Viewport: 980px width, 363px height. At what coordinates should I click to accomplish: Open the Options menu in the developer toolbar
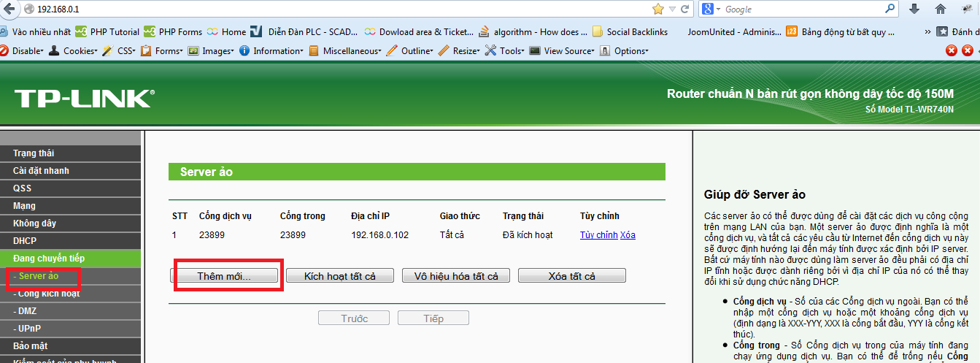(x=624, y=51)
